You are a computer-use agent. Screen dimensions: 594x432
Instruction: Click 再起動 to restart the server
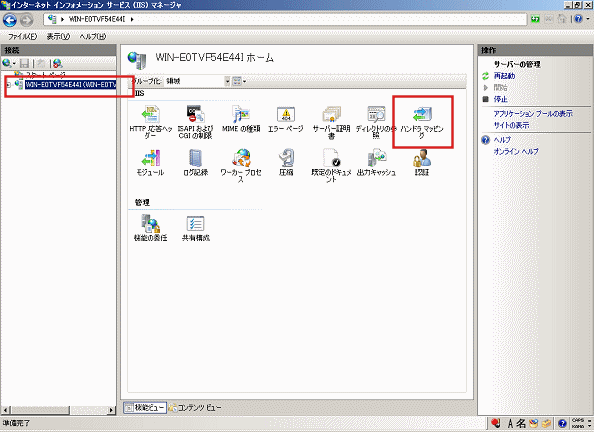pyautogui.click(x=504, y=76)
